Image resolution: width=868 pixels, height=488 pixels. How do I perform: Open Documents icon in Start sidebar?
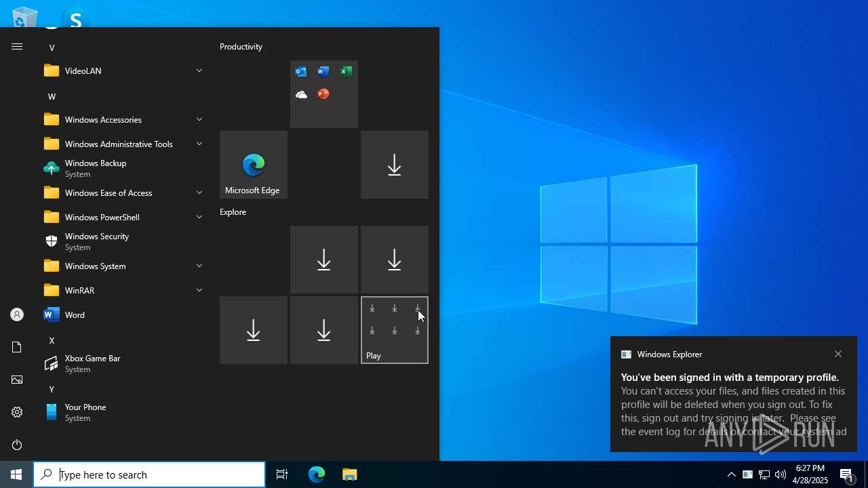coord(17,347)
